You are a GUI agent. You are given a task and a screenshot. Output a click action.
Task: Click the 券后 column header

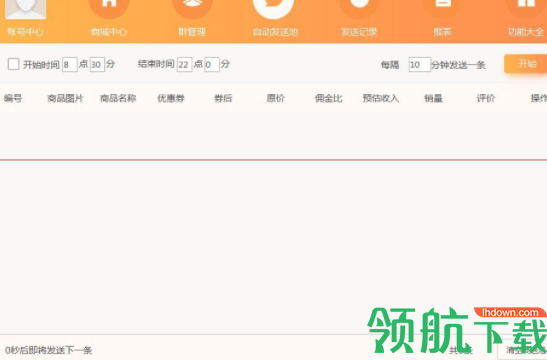tap(223, 98)
